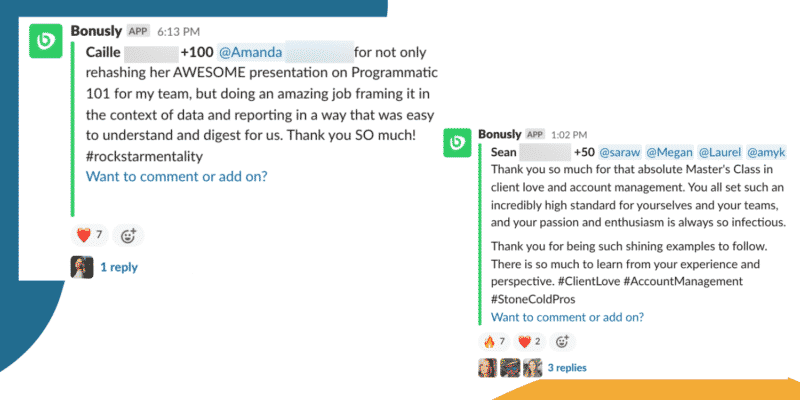This screenshot has width=800, height=400.
Task: Click the Bonusly sender name in left message
Action: coord(96,29)
